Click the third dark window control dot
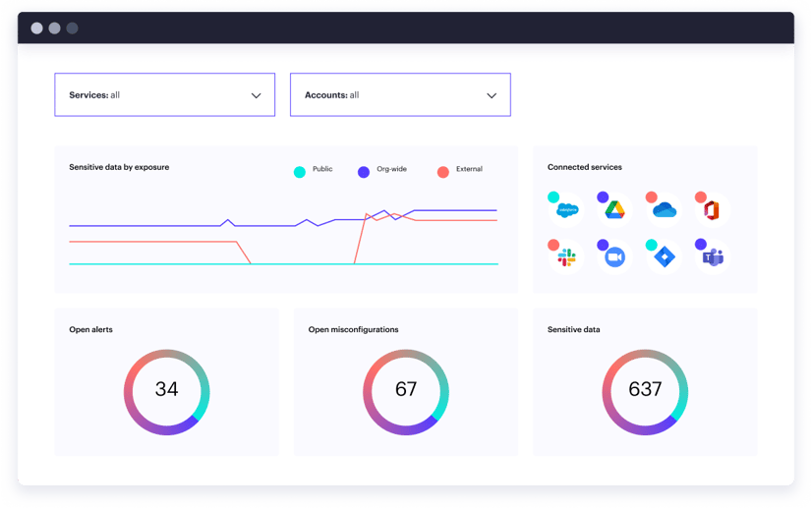Screen dimensions: 812x508 click(x=72, y=28)
